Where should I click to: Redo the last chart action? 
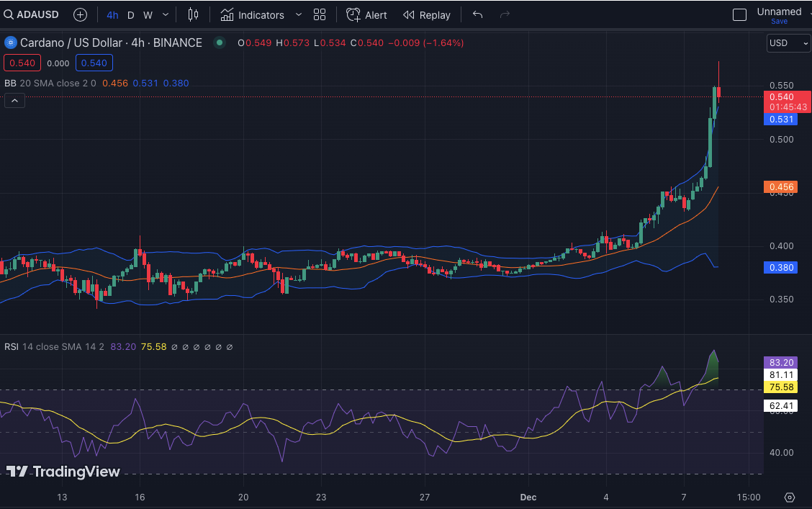[505, 14]
